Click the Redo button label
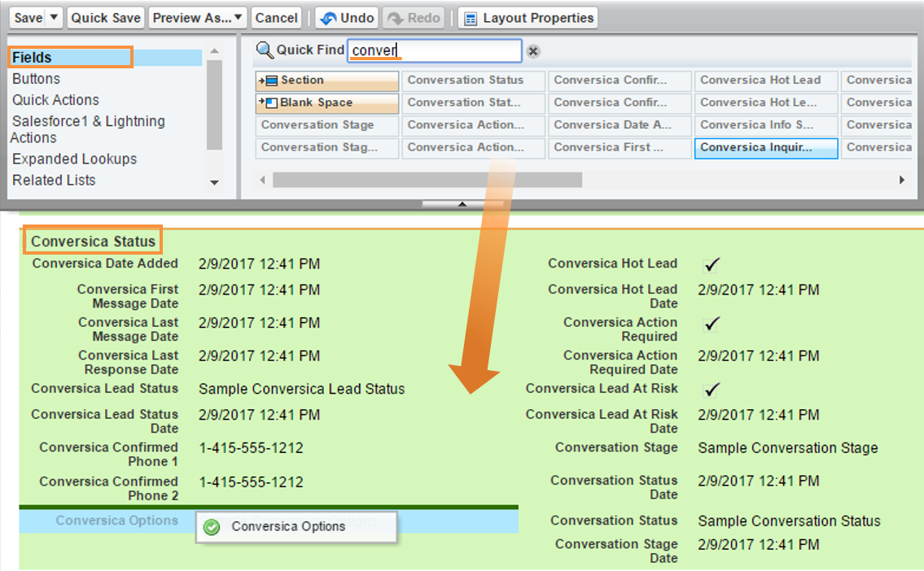Image resolution: width=924 pixels, height=571 pixels. pos(423,18)
